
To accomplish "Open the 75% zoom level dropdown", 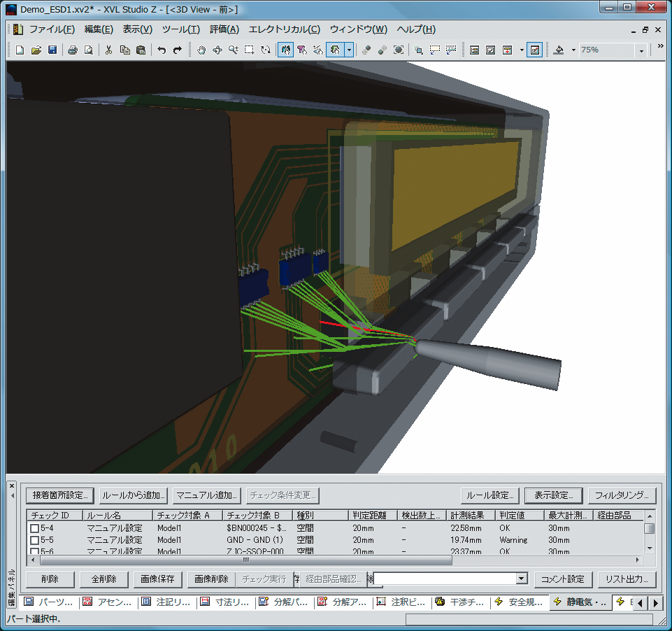I will tap(641, 50).
